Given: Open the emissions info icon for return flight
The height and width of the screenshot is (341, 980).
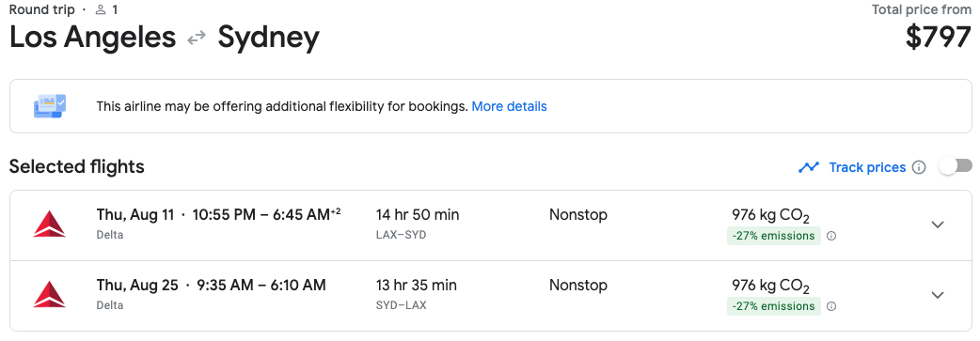Looking at the screenshot, I should point(831,306).
